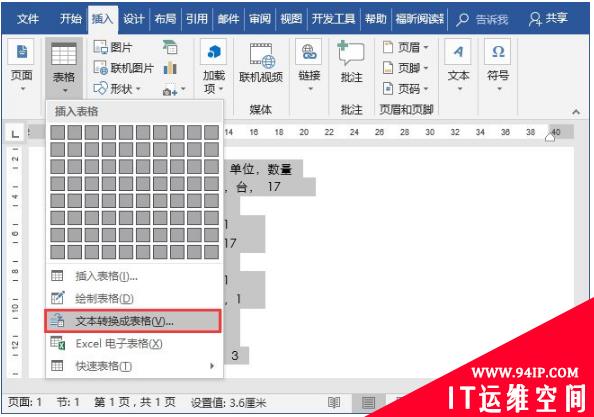The height and width of the screenshot is (417, 594).
Task: Click the 共享 share button
Action: click(x=549, y=18)
